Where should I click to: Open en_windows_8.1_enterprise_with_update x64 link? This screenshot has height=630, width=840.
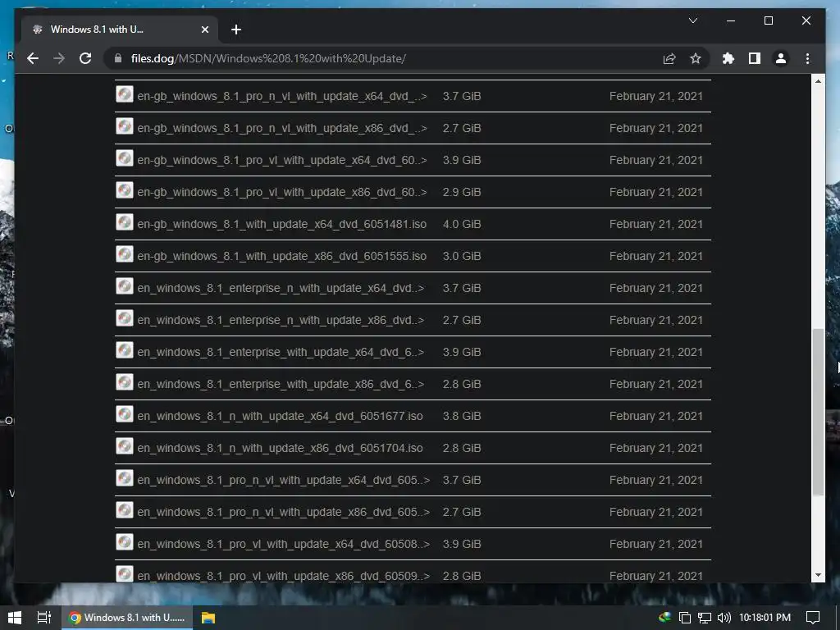pyautogui.click(x=281, y=352)
